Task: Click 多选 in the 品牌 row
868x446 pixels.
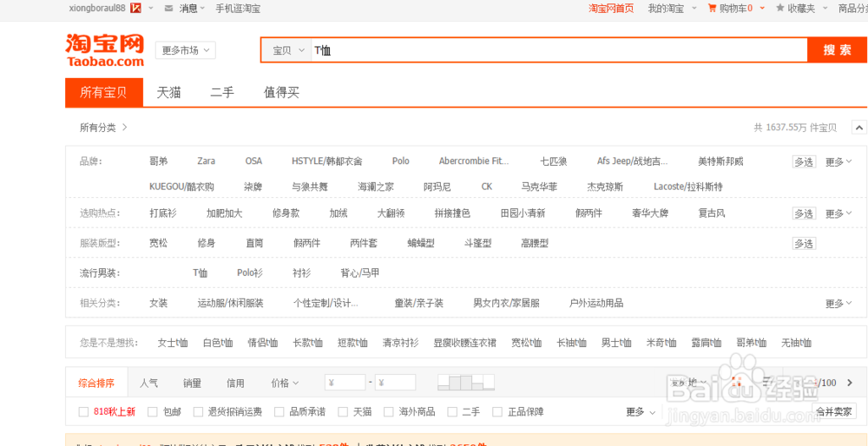Action: pyautogui.click(x=804, y=161)
